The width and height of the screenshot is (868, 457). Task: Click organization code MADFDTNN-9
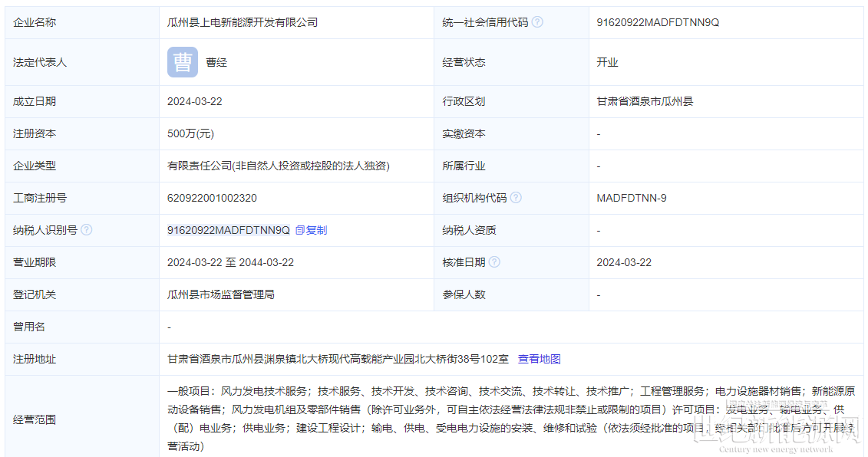[x=632, y=198]
